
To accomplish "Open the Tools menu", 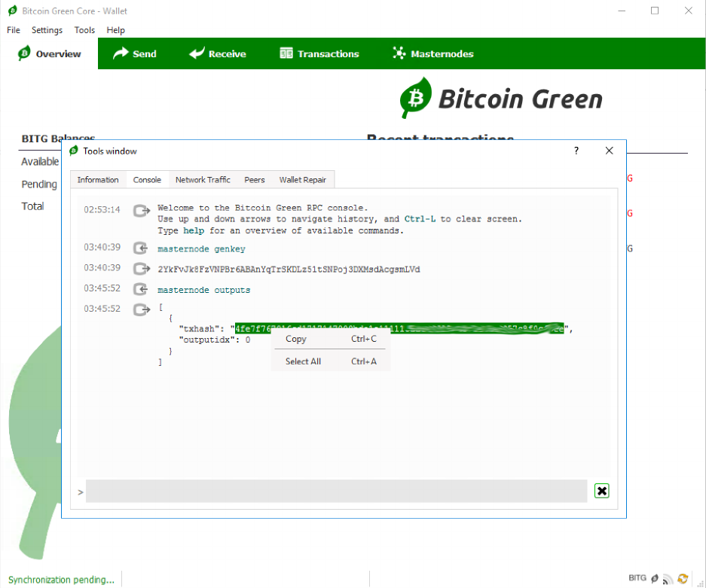I will point(84,30).
